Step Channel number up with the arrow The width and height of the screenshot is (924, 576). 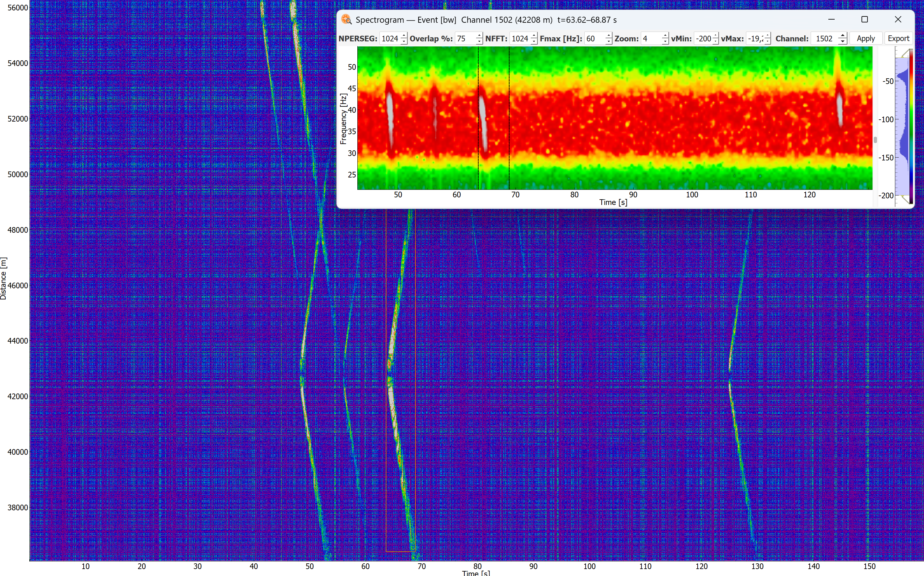(843, 36)
